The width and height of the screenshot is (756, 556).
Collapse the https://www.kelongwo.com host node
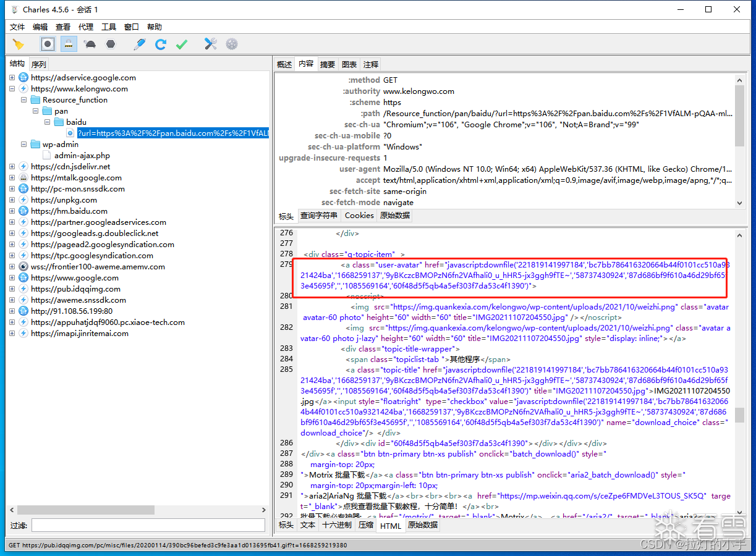[12, 89]
